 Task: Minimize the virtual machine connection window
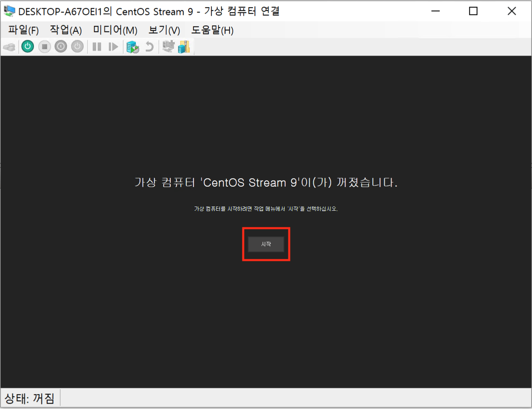pyautogui.click(x=435, y=11)
